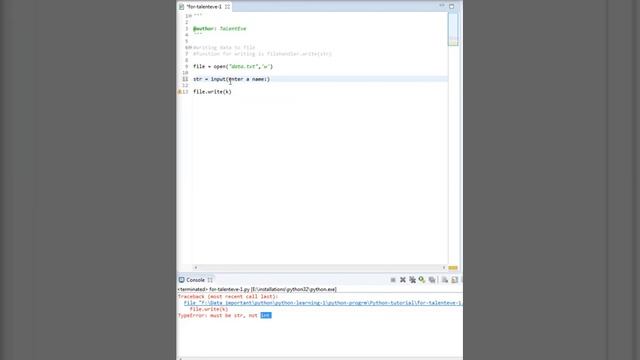Click the file.write(k) line in Console traceback
The width and height of the screenshot is (640, 360).
click(x=209, y=309)
